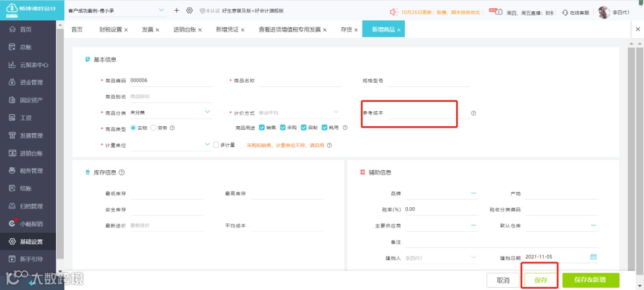The width and height of the screenshot is (644, 290).
Task: Click help icon beside 库存信息 heading
Action: (122, 172)
